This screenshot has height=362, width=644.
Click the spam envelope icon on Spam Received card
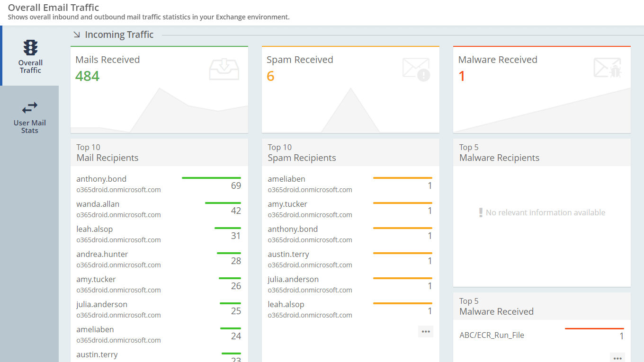(x=415, y=69)
